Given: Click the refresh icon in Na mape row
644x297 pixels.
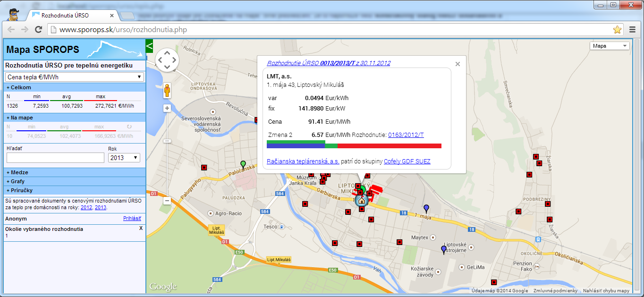Looking at the screenshot, I should pos(129,127).
